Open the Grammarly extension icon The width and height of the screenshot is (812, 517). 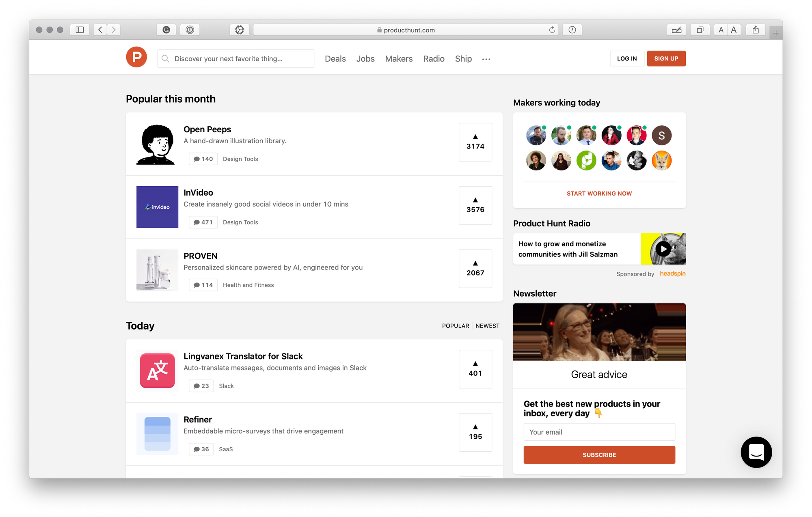point(166,30)
